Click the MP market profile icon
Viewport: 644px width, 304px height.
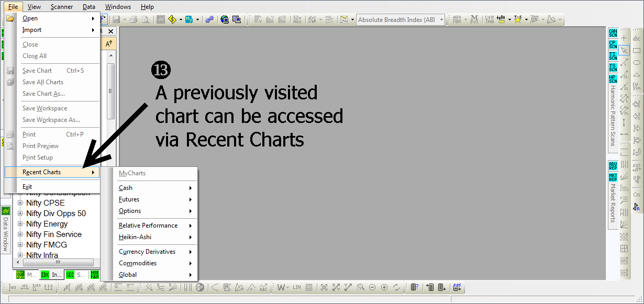(x=200, y=287)
